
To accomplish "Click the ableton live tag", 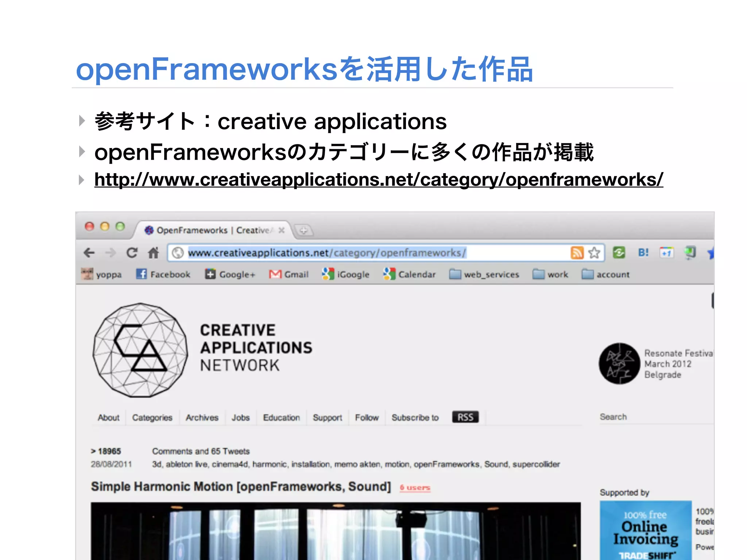I will tap(187, 464).
